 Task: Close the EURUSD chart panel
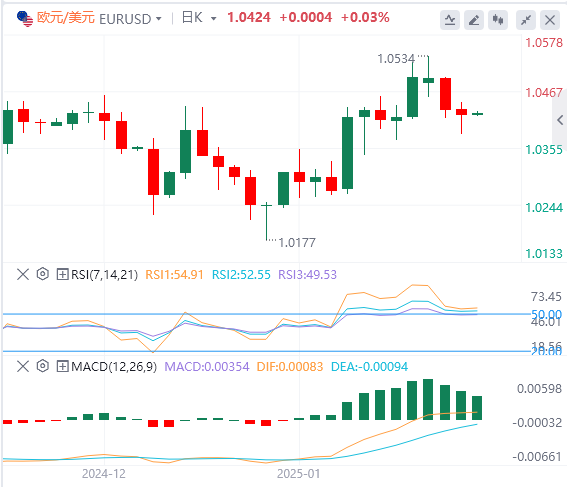pos(550,20)
